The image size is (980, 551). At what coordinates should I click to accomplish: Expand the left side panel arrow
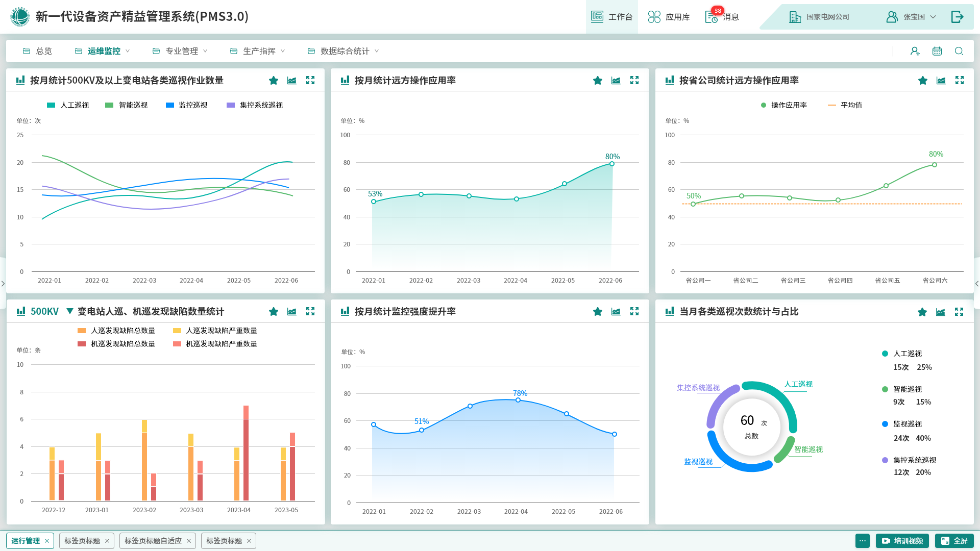coord(3,284)
